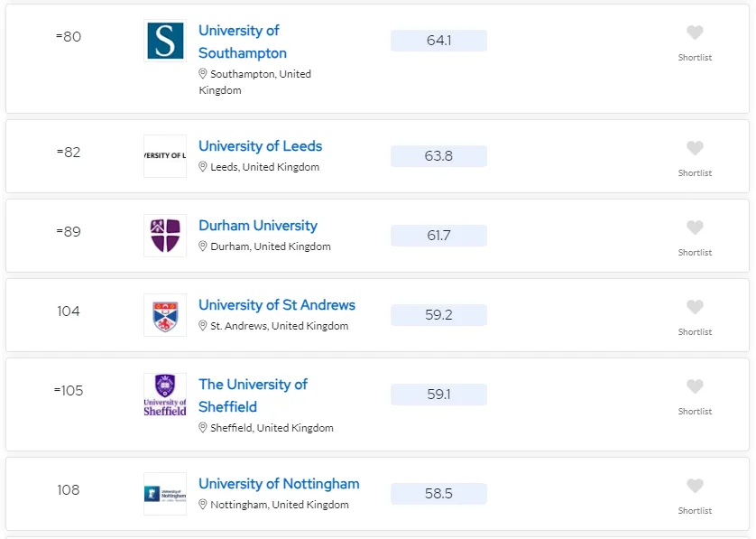The width and height of the screenshot is (756, 539).
Task: Visit University of St Andrews page
Action: click(x=277, y=305)
